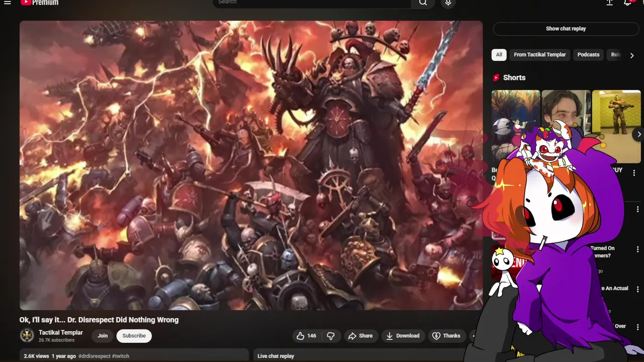Select the video title text
The width and height of the screenshot is (644, 362).
tap(99, 320)
